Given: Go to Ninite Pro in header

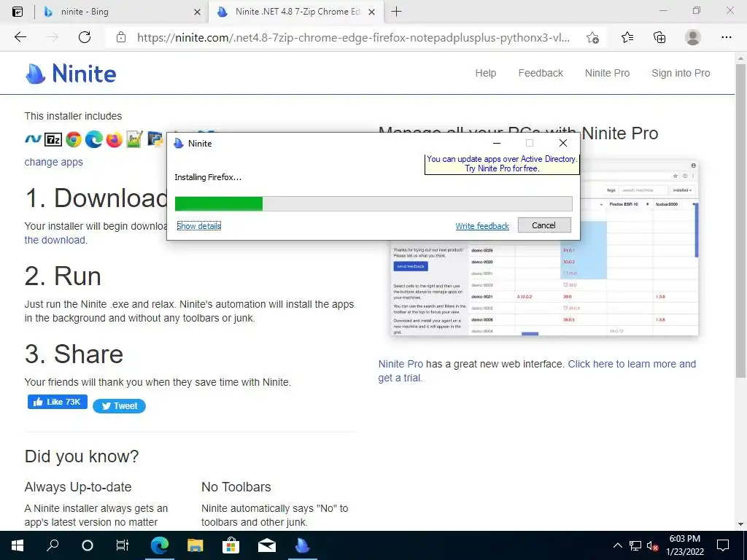Looking at the screenshot, I should pyautogui.click(x=607, y=73).
